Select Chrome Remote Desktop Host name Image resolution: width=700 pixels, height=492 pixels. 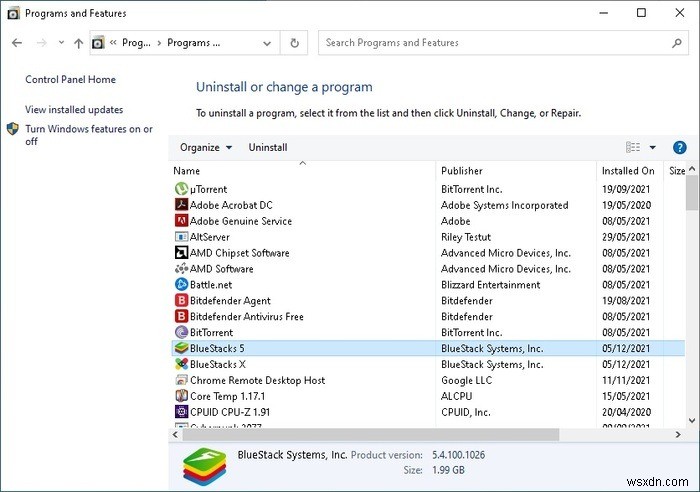tap(257, 380)
